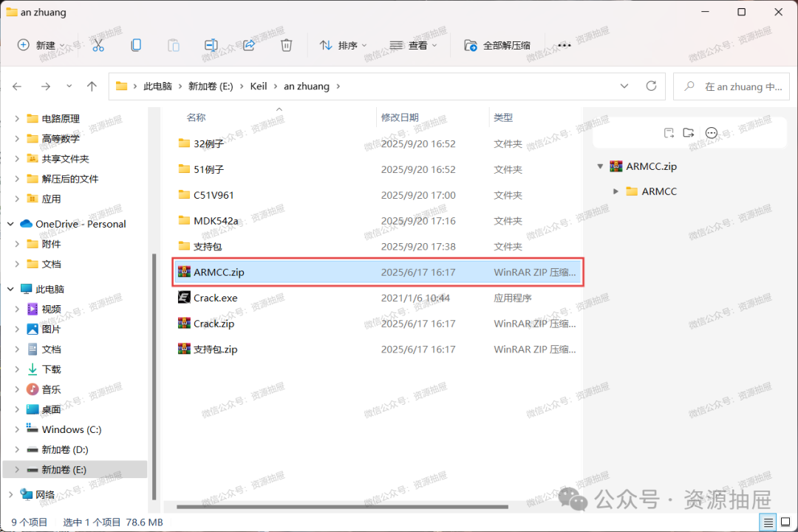This screenshot has width=798, height=532.
Task: Open 解压后的文件 in navigation pane
Action: (x=69, y=179)
